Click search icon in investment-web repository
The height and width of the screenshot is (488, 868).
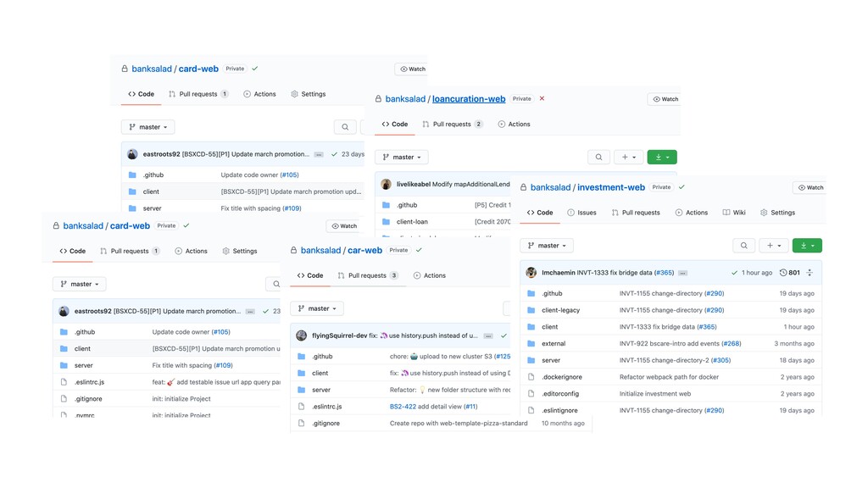(743, 246)
